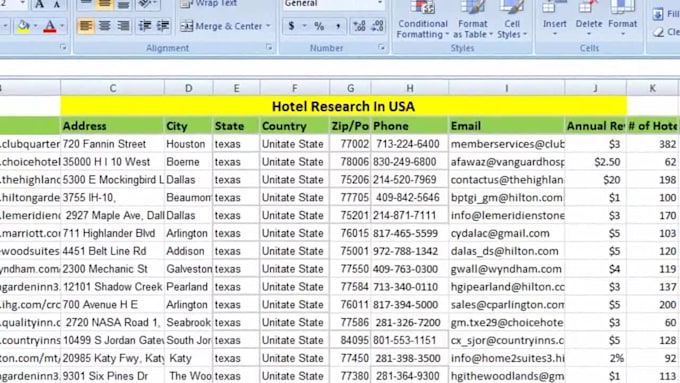The image size is (680, 383).
Task: Select email cell gwall@wyndham.com
Action: [x=507, y=269]
